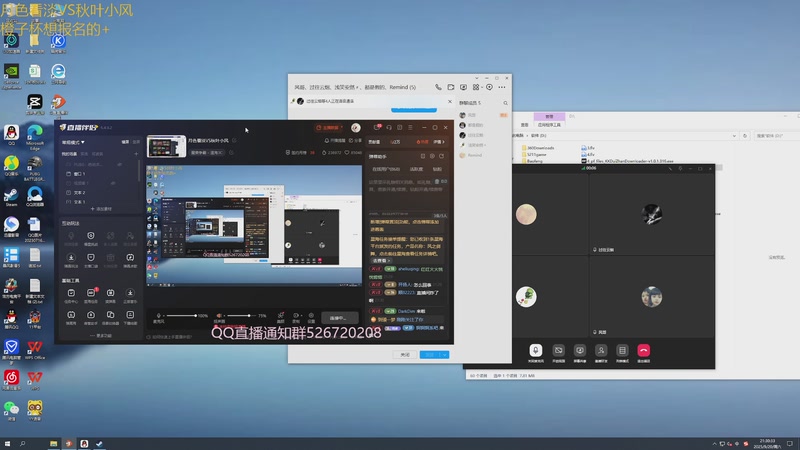Image resolution: width=800 pixels, height=450 pixels.
Task: Open the stream preview thumbnail
Action: (x=166, y=146)
